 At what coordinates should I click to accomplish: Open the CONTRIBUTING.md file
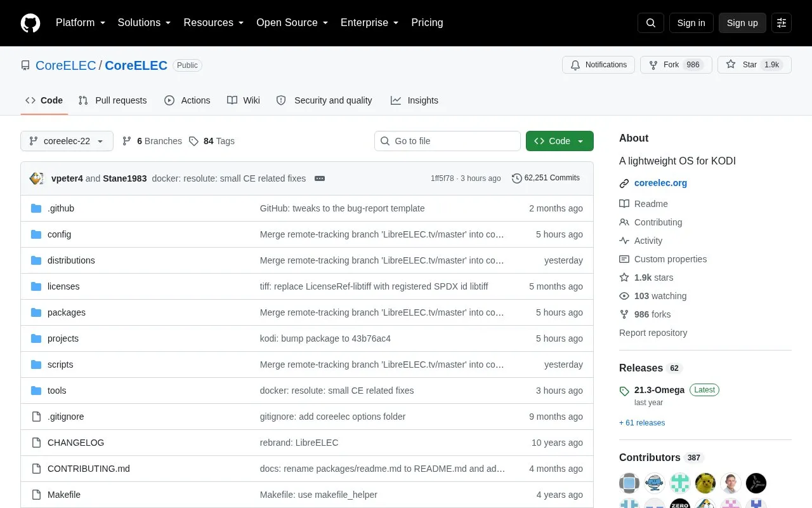(89, 469)
